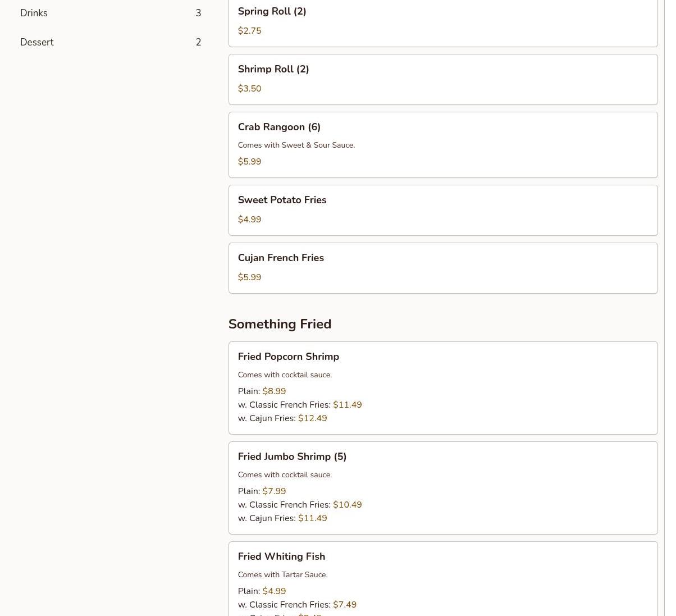The height and width of the screenshot is (616, 676).
Task: Pick Whiting Fish w. Classic French Fries $7.49
Action: point(296,605)
